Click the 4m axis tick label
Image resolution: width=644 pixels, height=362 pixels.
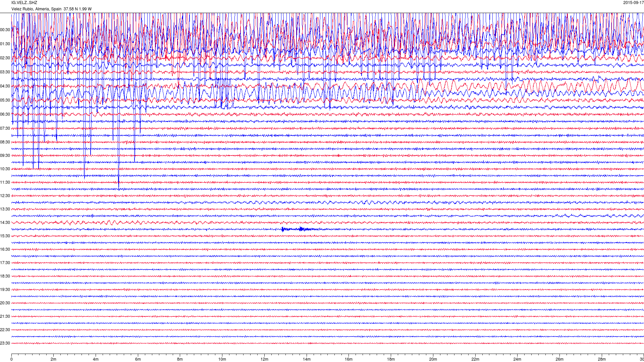(x=96, y=359)
